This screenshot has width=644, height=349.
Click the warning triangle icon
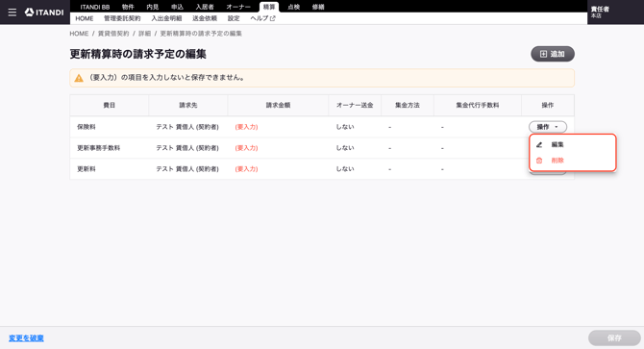(x=79, y=78)
